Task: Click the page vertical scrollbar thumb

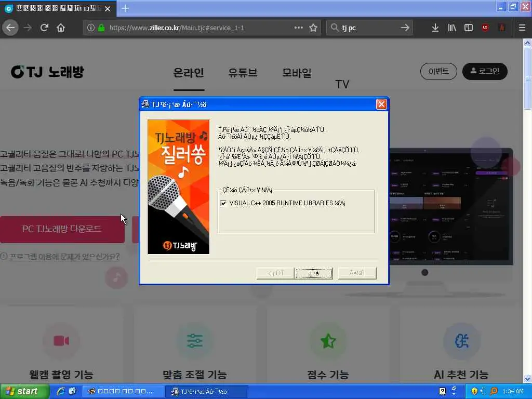Action: pos(527,78)
